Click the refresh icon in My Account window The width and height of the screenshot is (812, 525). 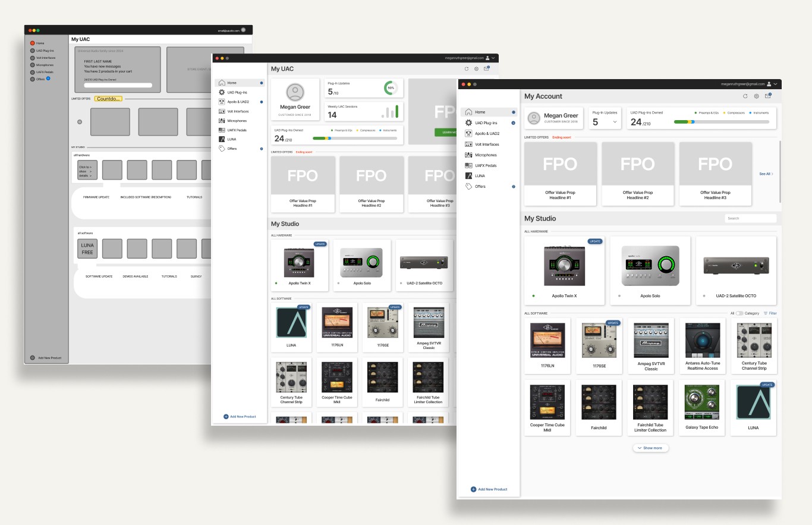(x=745, y=96)
